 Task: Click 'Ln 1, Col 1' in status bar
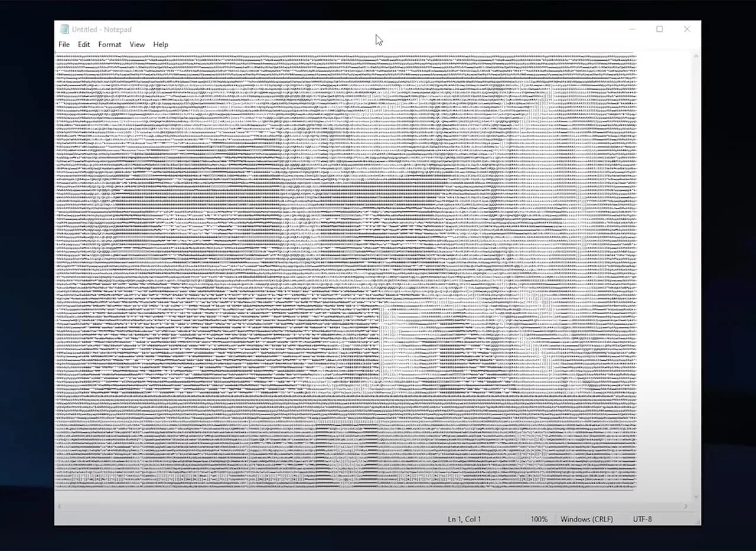[x=464, y=519]
